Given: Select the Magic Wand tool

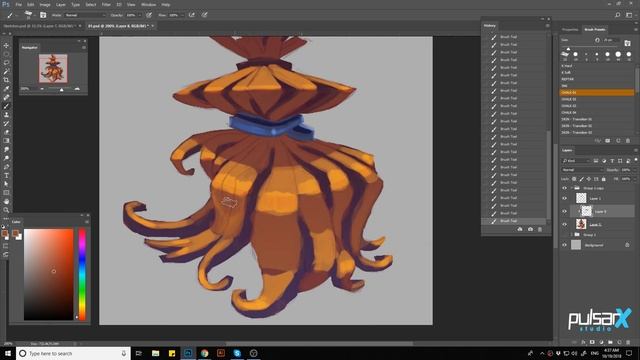Looking at the screenshot, I should [6, 71].
